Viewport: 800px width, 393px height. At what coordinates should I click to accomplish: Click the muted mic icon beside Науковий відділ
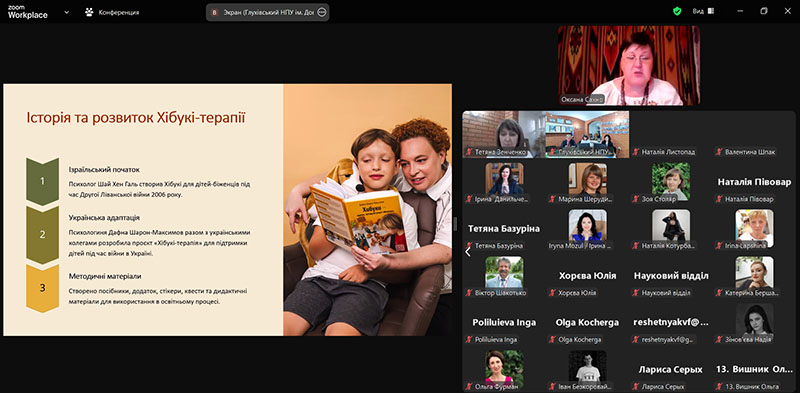click(636, 292)
